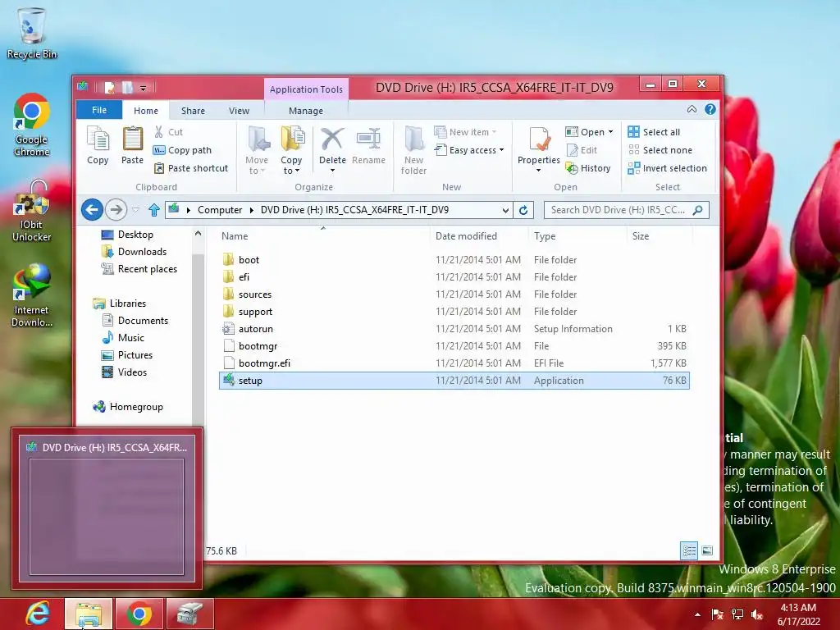Click Paste shortcut command
This screenshot has height=630, width=840.
191,168
